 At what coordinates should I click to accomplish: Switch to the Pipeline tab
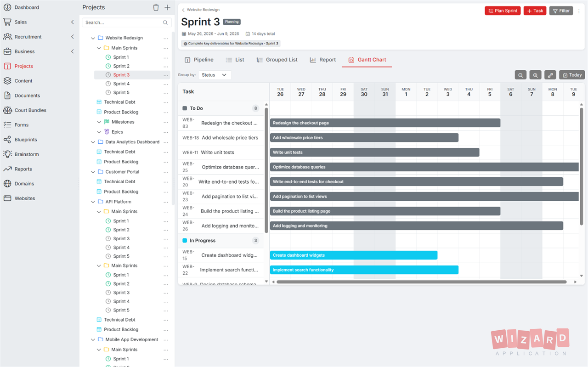(x=199, y=60)
